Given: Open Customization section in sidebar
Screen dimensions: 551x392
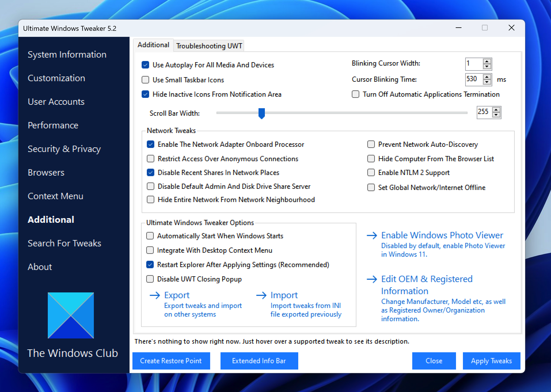Looking at the screenshot, I should pos(56,78).
